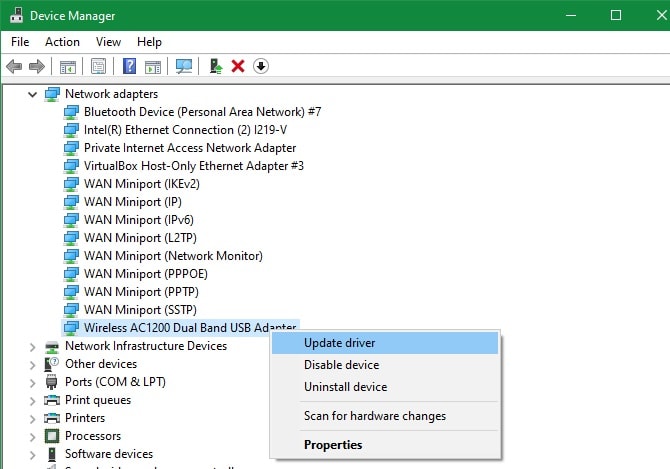Choose Update driver from context menu
The width and height of the screenshot is (670, 469).
coord(385,343)
